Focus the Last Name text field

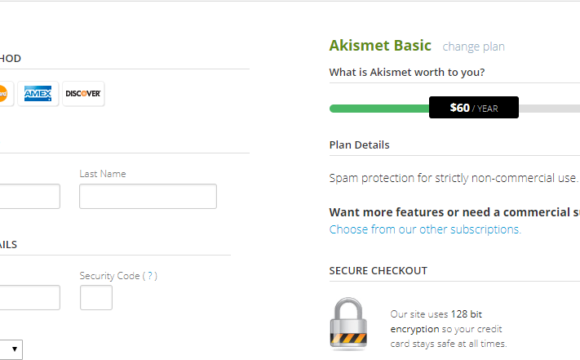pos(148,196)
